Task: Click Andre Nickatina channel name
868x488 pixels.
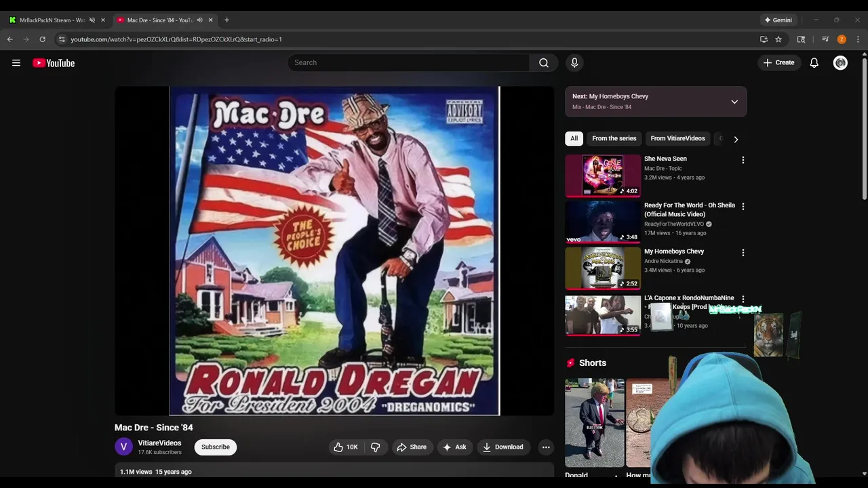Action: coord(663,262)
